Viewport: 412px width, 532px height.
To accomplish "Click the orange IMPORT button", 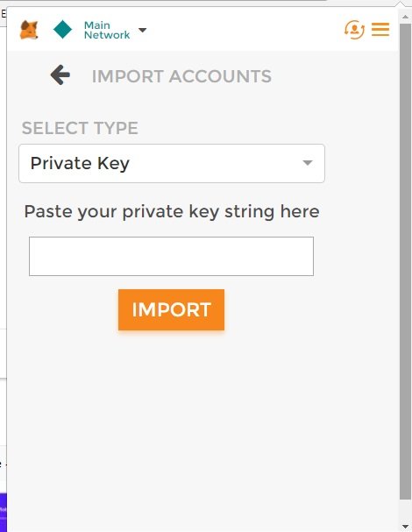I will coord(172,309).
